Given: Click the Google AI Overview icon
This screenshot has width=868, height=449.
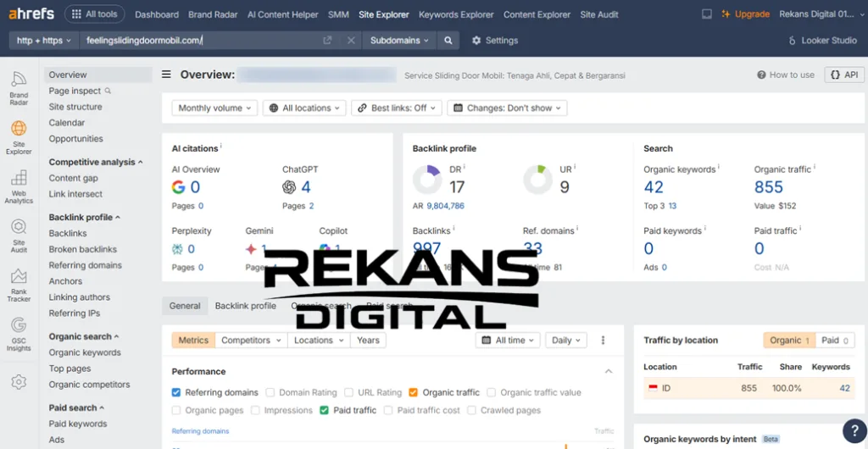Looking at the screenshot, I should (x=178, y=187).
